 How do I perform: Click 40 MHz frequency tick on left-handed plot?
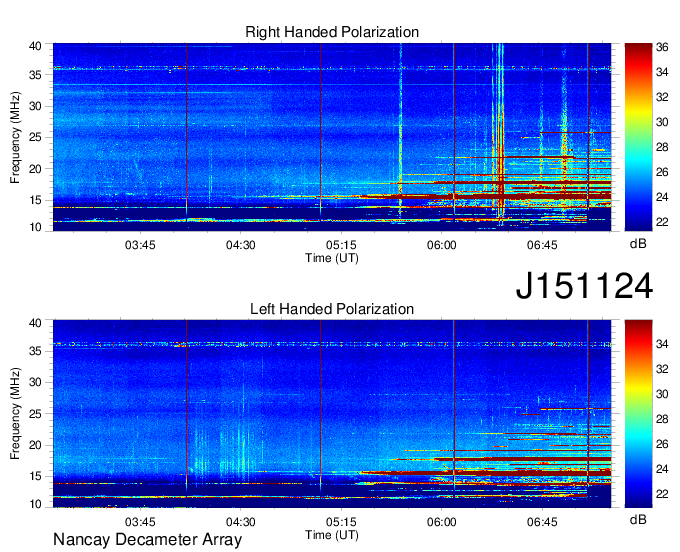click(35, 323)
